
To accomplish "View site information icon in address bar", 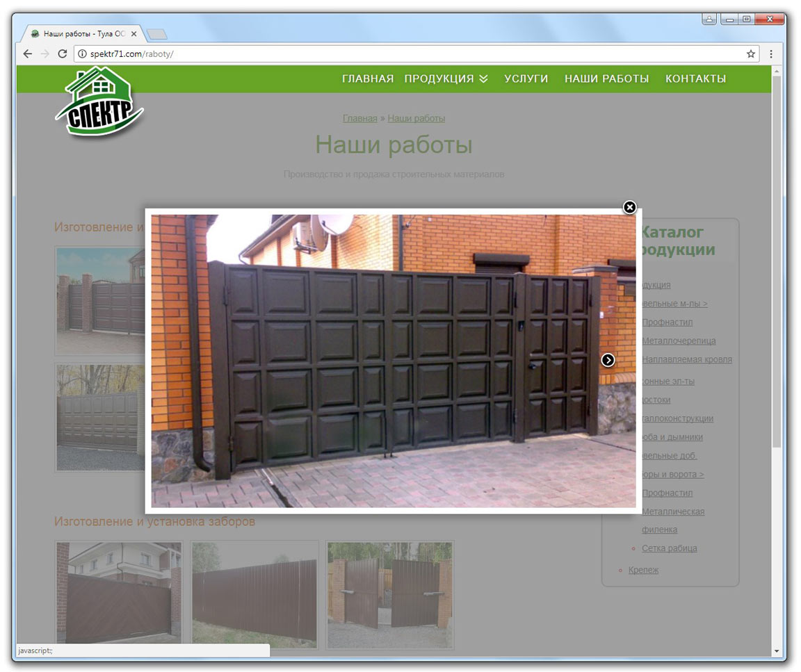I will 82,54.
